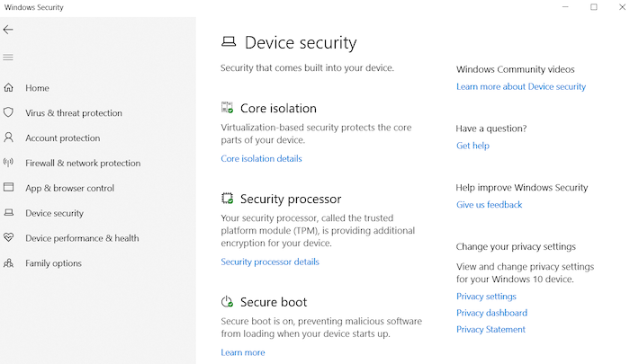Click the wireless signal Firewall icon
The height and width of the screenshot is (364, 630).
pos(8,163)
